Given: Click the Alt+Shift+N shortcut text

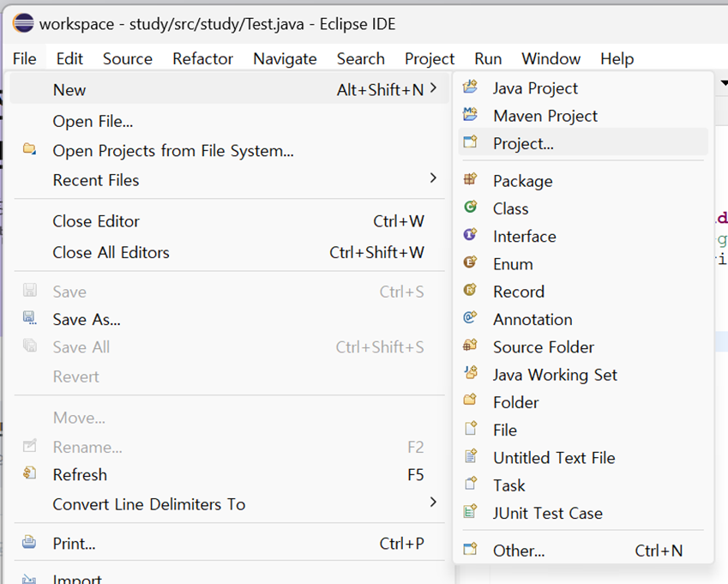Looking at the screenshot, I should coord(380,89).
